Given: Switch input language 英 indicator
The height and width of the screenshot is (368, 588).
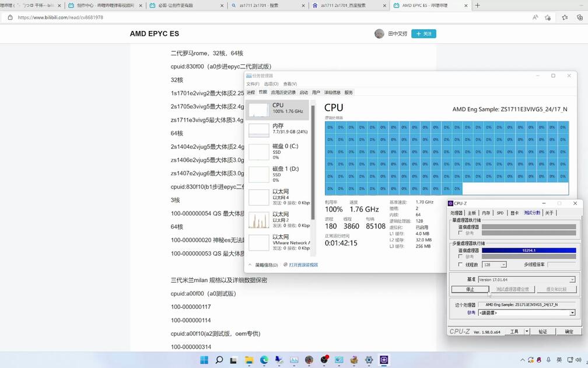Looking at the screenshot, I should click(x=559, y=360).
